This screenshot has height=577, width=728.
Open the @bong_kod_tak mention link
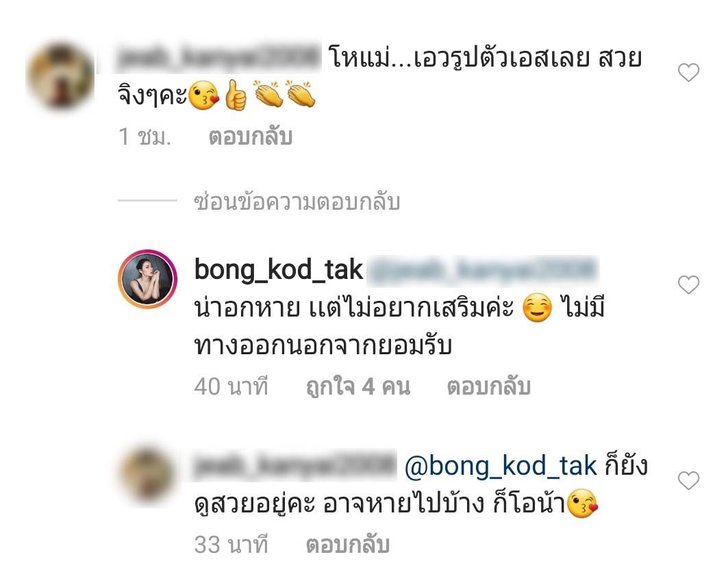point(500,466)
